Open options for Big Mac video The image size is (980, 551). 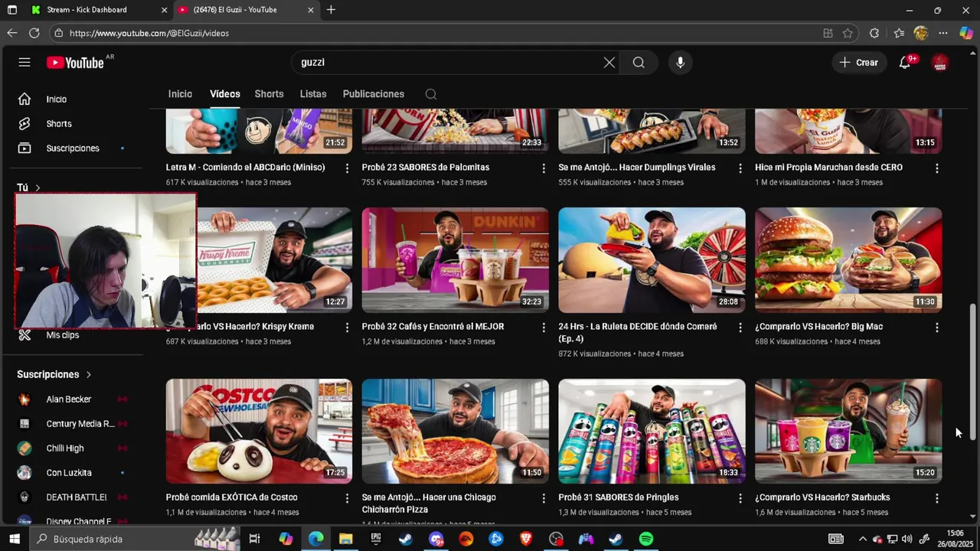click(x=936, y=327)
